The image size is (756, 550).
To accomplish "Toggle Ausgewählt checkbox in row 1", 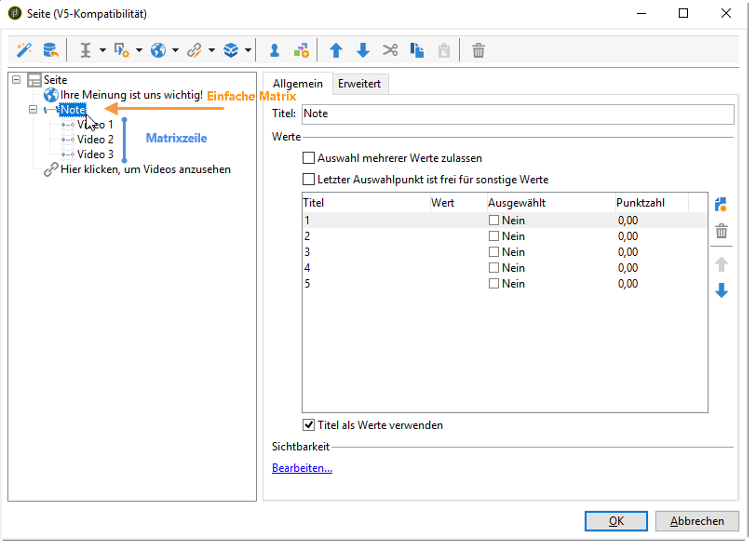I will coord(493,221).
